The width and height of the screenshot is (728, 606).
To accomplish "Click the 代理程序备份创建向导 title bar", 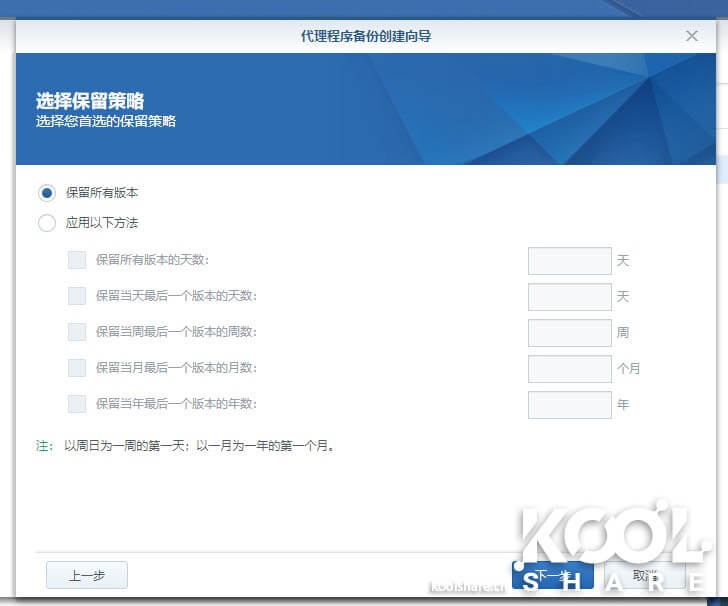I will [366, 36].
